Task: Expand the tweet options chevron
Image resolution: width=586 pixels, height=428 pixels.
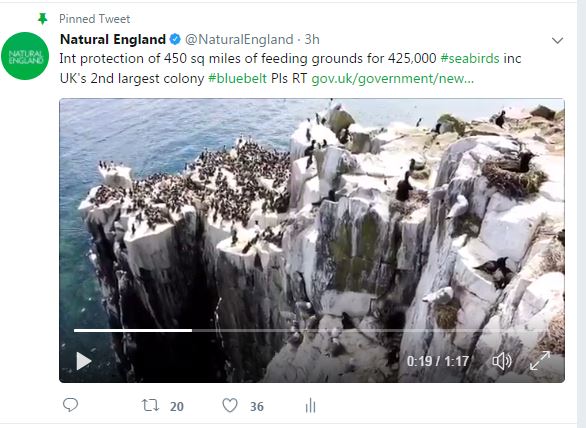Action: coord(557,40)
